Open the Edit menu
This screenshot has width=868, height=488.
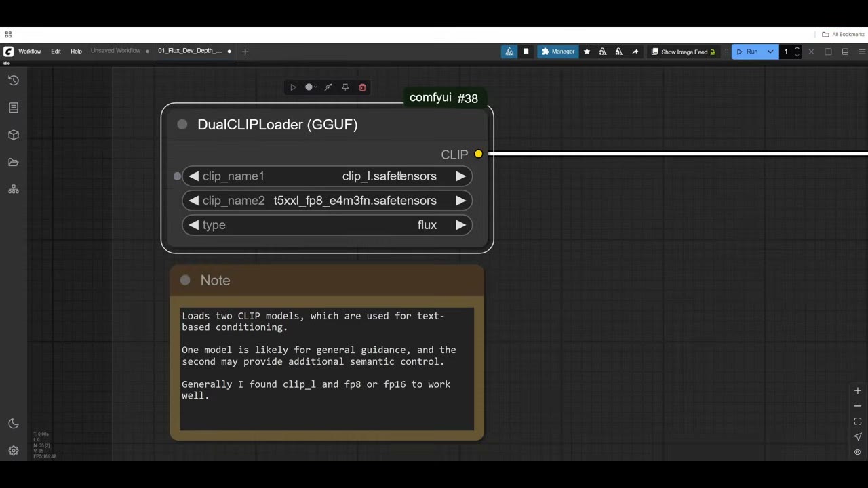coord(56,52)
